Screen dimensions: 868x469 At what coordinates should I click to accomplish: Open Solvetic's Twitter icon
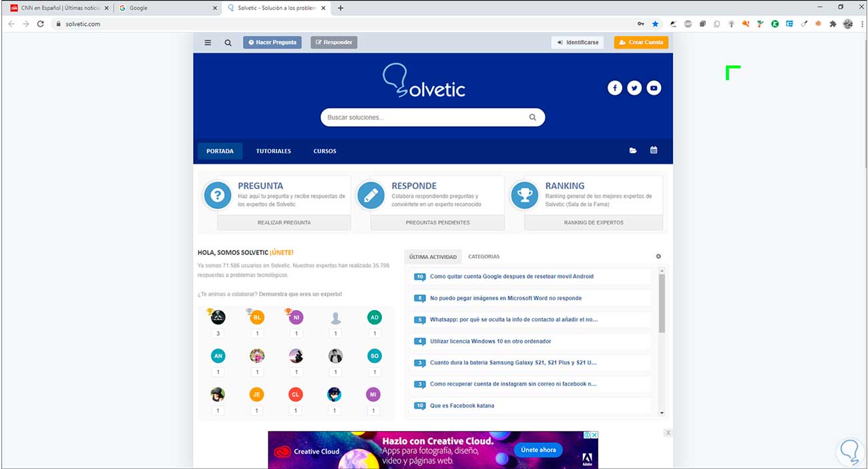click(x=634, y=88)
